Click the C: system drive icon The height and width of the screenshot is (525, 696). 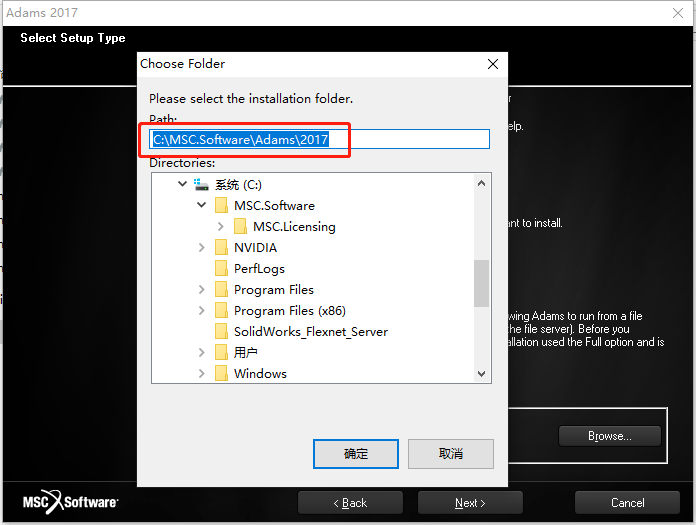pyautogui.click(x=201, y=184)
